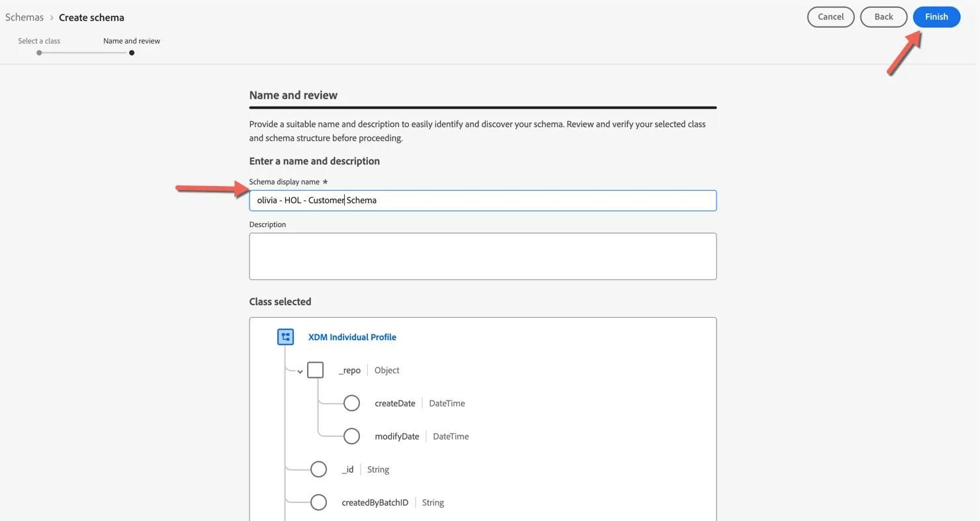Open the XDM Individual Profile class link

click(x=352, y=337)
